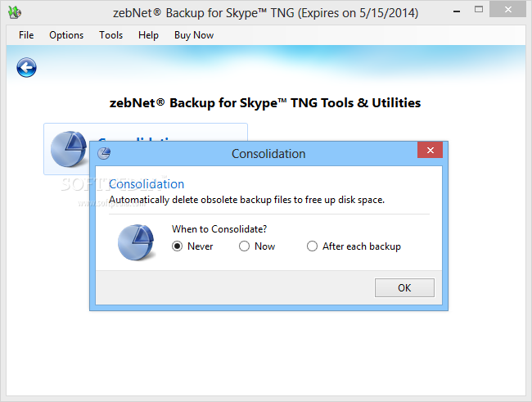
Task: Click the large pie icon inside the dialog
Action: point(136,242)
